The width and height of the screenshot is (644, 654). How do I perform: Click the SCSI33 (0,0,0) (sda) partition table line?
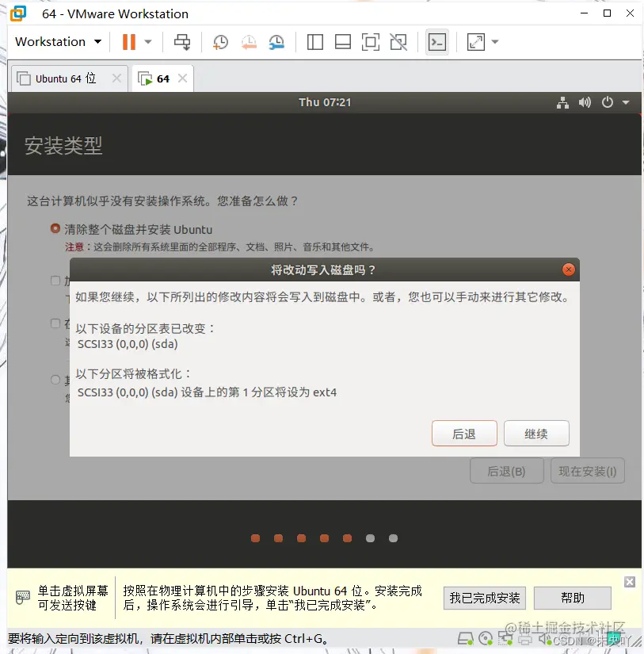(x=128, y=344)
